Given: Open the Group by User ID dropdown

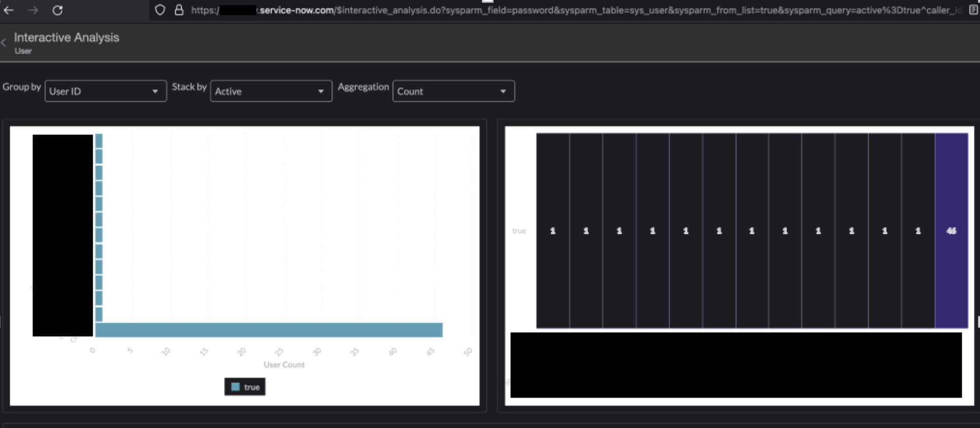Looking at the screenshot, I should pos(105,91).
